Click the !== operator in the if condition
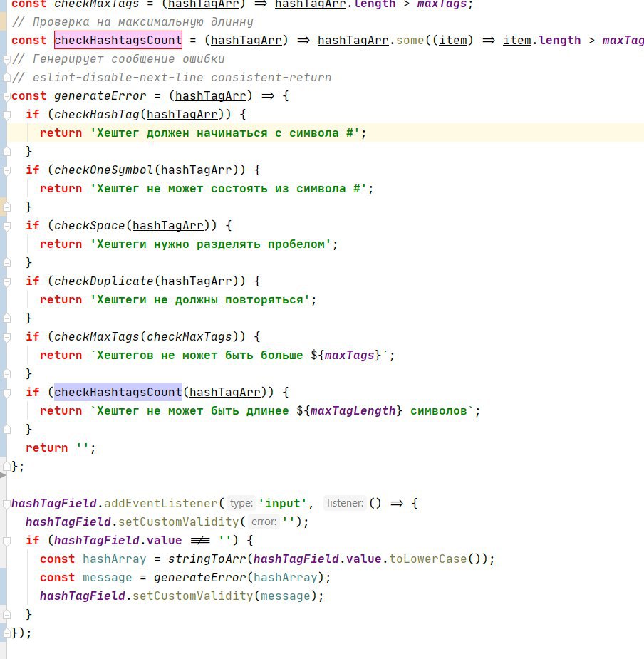This screenshot has width=644, height=659. tap(200, 541)
